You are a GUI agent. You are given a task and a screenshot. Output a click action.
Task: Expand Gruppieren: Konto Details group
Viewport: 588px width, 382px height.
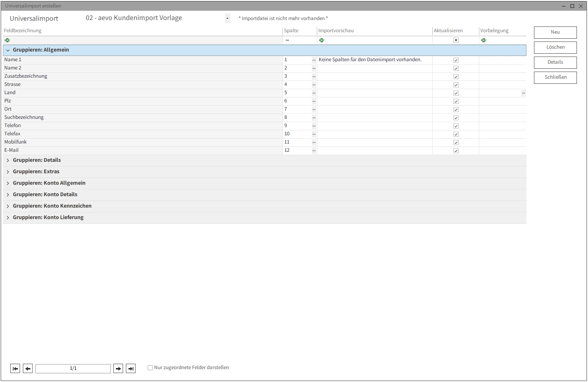8,195
